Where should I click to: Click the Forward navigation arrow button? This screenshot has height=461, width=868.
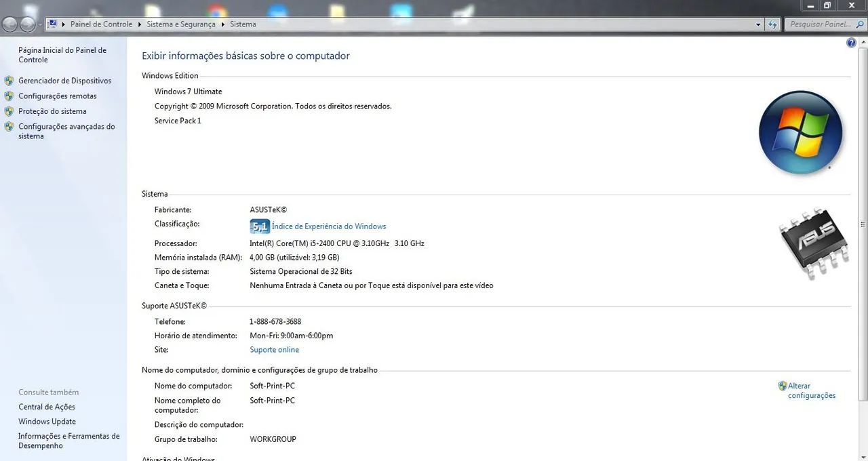27,24
